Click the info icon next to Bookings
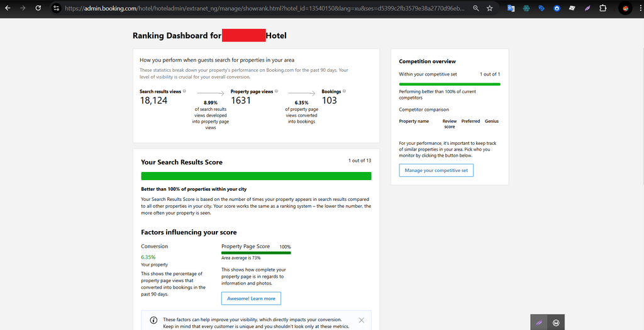 click(x=344, y=91)
